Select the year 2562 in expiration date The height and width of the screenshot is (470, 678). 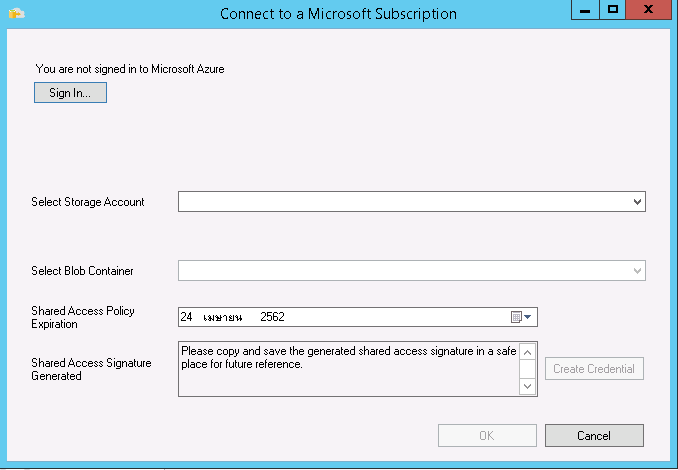coord(272,317)
